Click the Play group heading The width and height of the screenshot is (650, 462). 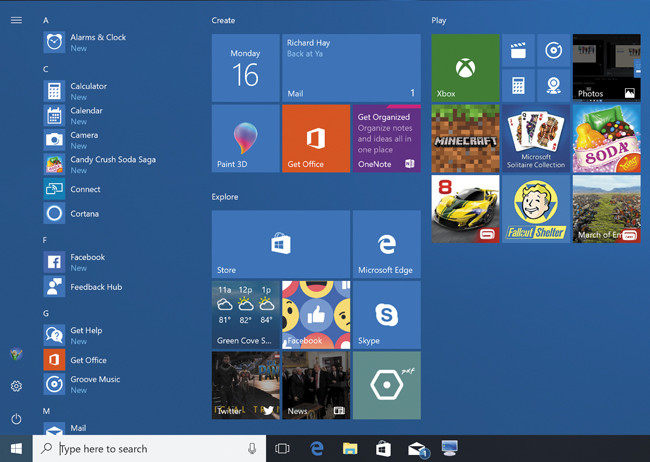(439, 20)
